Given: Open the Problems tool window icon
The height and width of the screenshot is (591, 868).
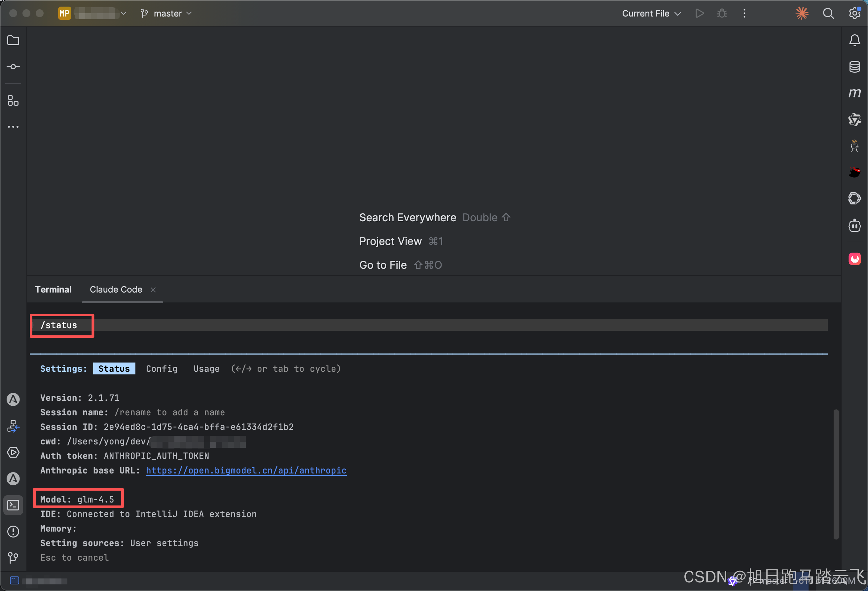Looking at the screenshot, I should 13,531.
